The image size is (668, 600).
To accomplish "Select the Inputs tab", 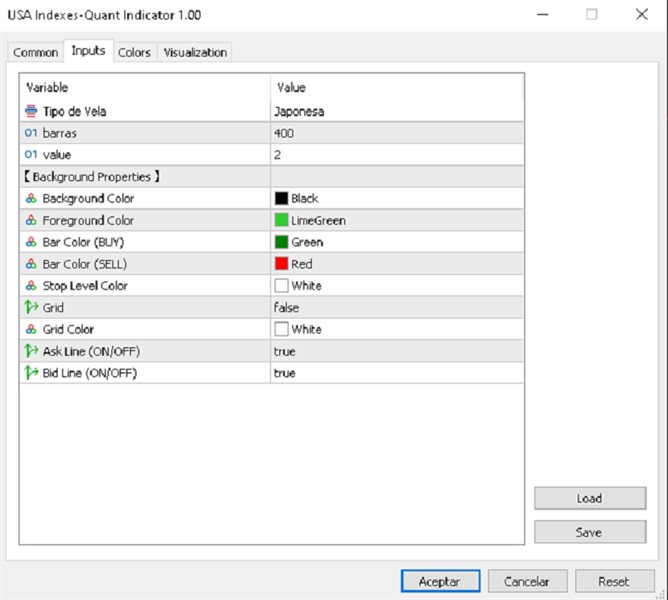I will pos(89,51).
